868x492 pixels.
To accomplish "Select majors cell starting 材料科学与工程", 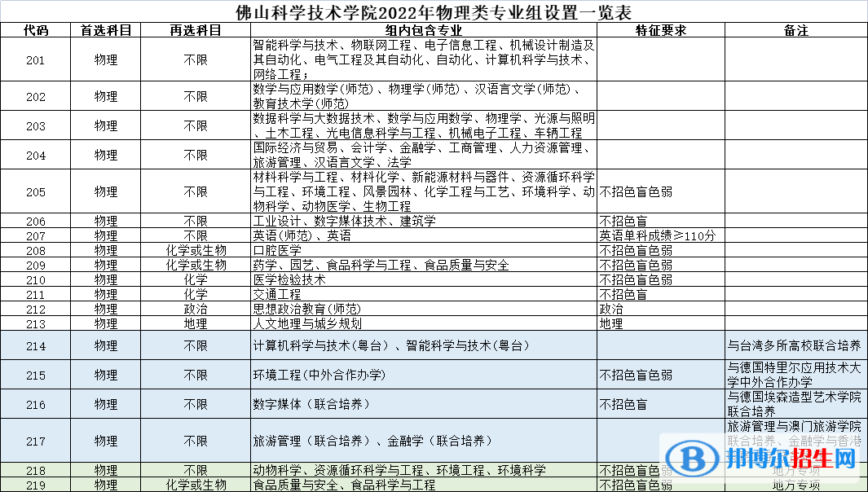I will [x=424, y=191].
